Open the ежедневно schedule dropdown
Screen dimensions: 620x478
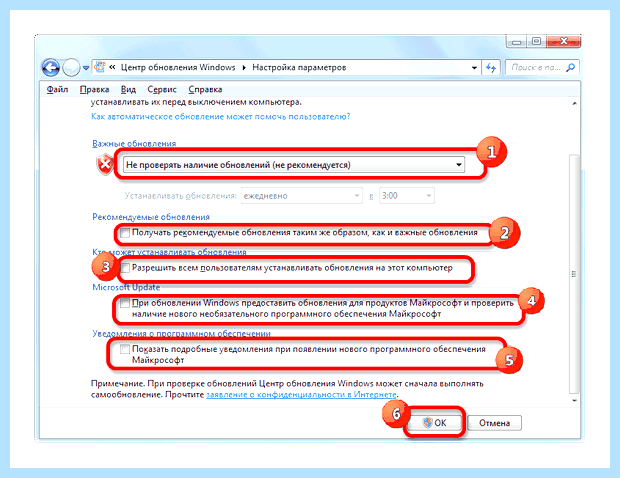point(302,196)
